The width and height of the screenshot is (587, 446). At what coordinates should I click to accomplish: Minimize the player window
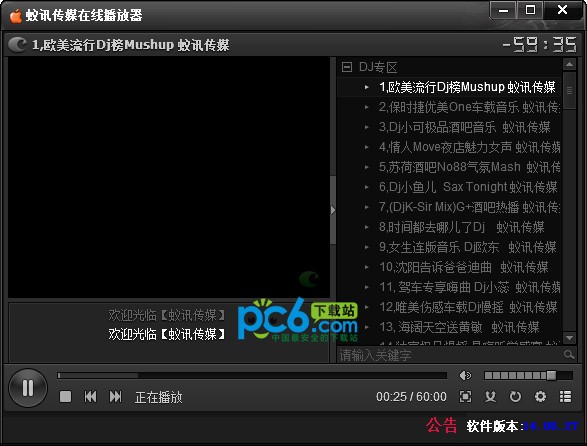tap(504, 10)
